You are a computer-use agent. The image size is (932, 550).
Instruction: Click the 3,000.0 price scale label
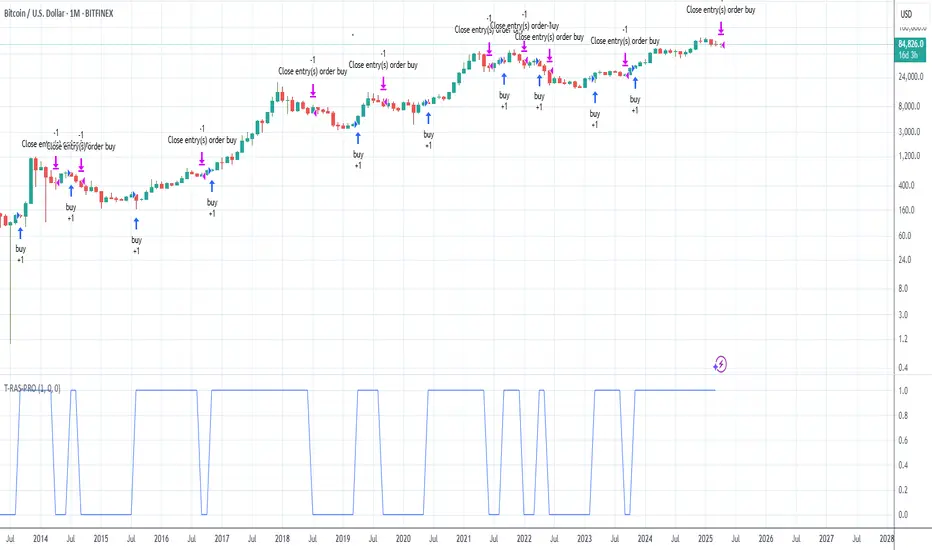[909, 132]
